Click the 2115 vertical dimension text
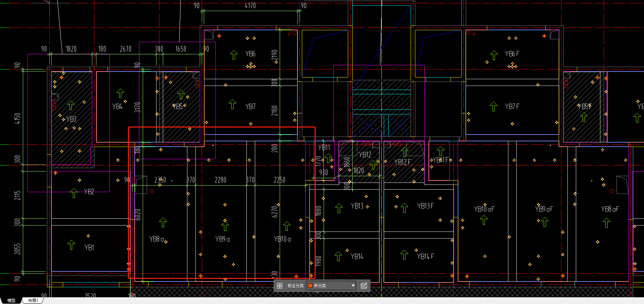This screenshot has height=304, width=644. 17,195
